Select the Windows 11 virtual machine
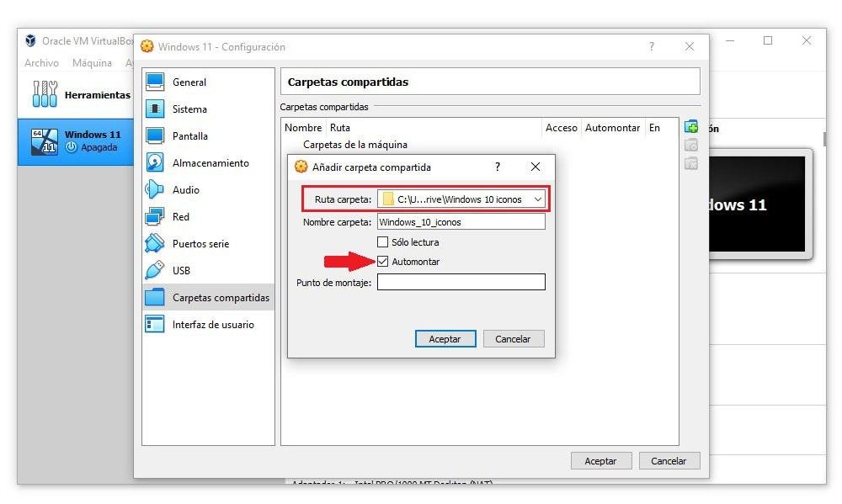Screen dimensions: 842x504 tap(76, 141)
